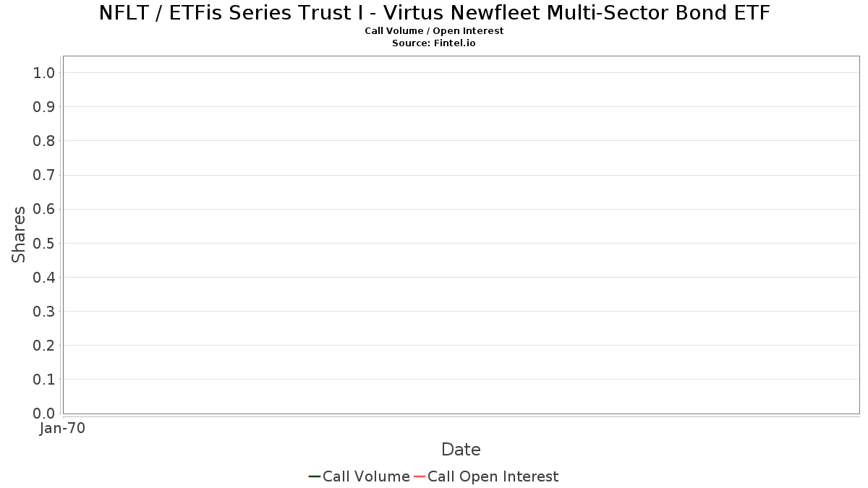This screenshot has width=868, height=488.
Task: Click the 0.9 y-axis tick label
Action: (45, 107)
